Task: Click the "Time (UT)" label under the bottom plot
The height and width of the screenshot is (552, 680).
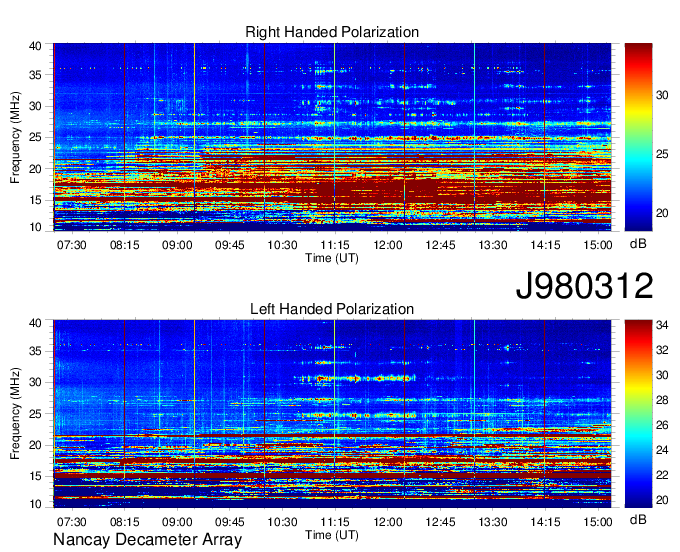Action: [332, 535]
